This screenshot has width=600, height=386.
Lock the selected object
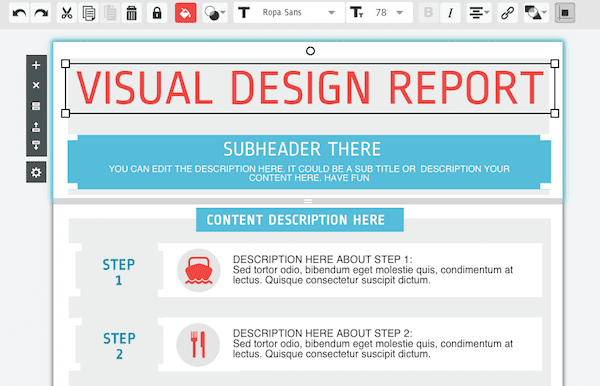[157, 13]
